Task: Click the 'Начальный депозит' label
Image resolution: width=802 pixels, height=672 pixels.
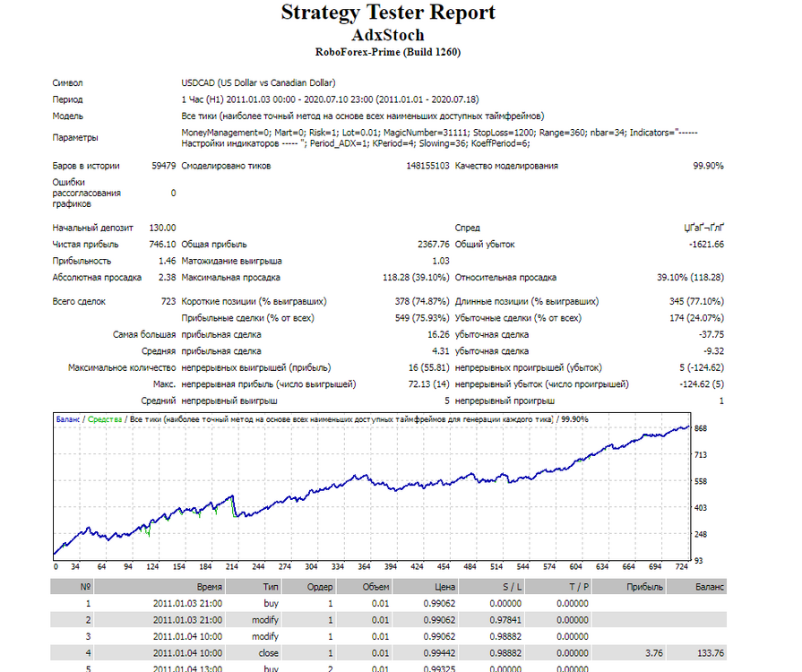Action: (92, 228)
